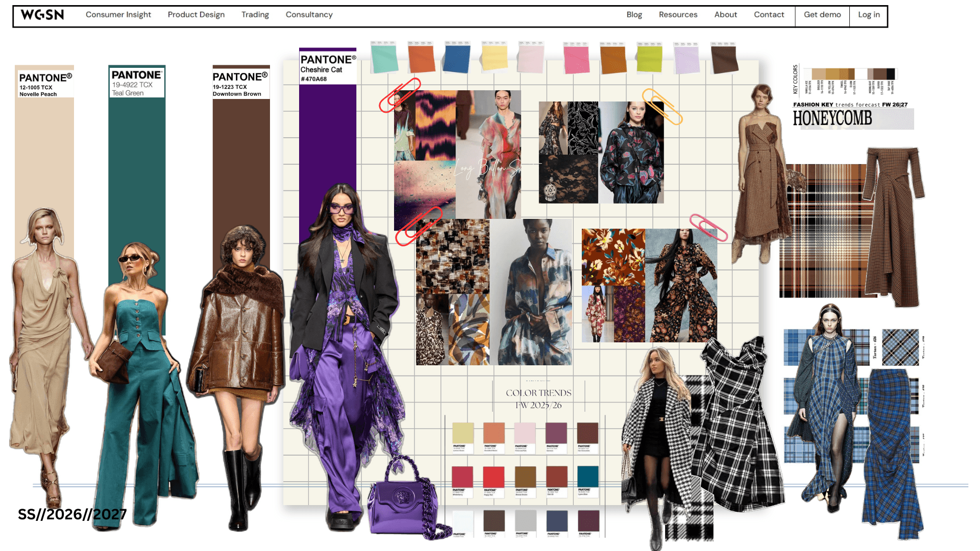Open the Consumer Insight menu
Image resolution: width=980 pixels, height=551 pixels.
[x=118, y=15]
